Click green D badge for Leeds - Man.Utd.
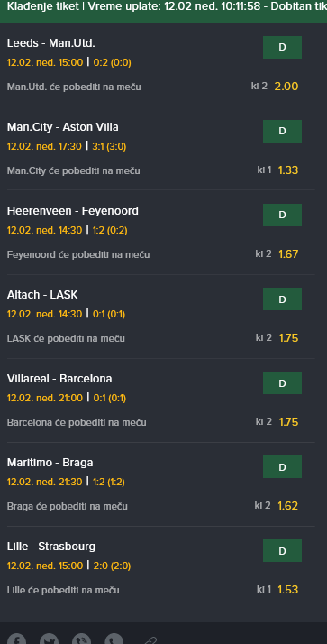The height and width of the screenshot is (644, 327). point(282,47)
